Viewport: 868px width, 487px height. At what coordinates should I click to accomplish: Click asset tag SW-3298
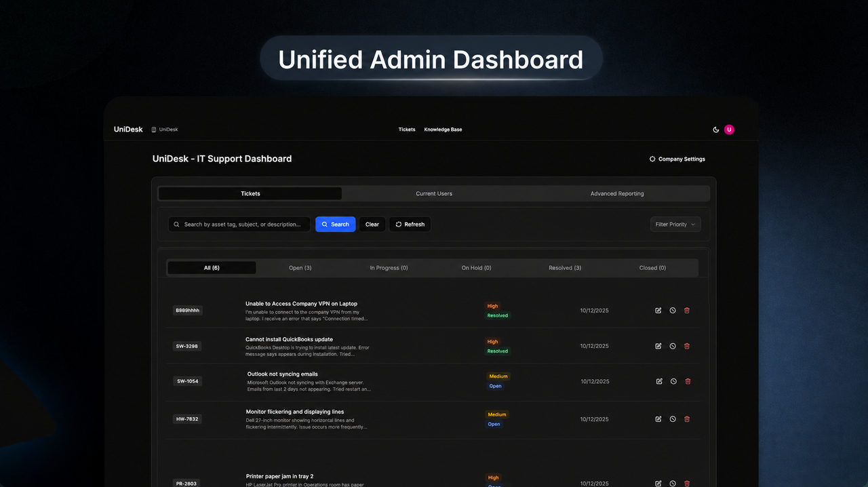click(x=187, y=346)
